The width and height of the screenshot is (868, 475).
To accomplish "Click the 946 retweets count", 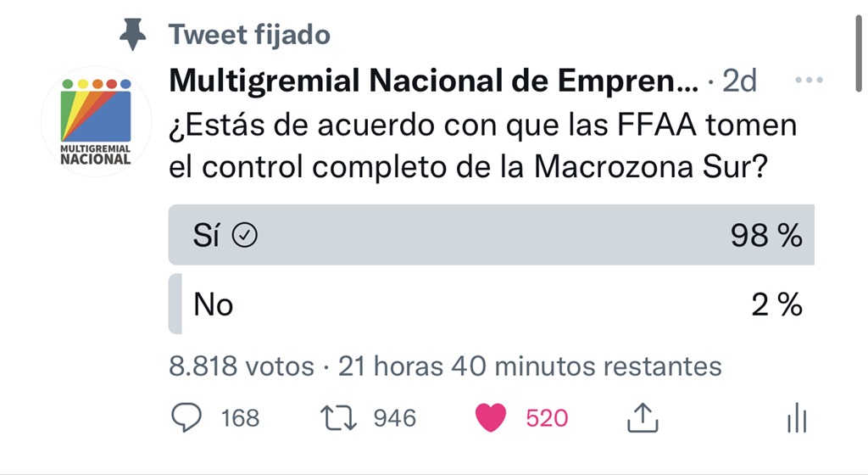I will (x=395, y=418).
